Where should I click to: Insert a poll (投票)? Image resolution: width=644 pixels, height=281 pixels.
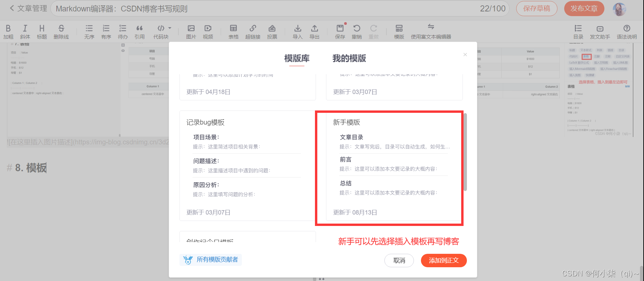pyautogui.click(x=272, y=32)
